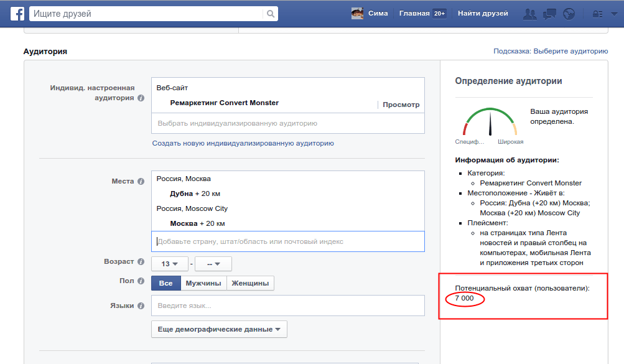Click info icon next to Языки

point(141,306)
